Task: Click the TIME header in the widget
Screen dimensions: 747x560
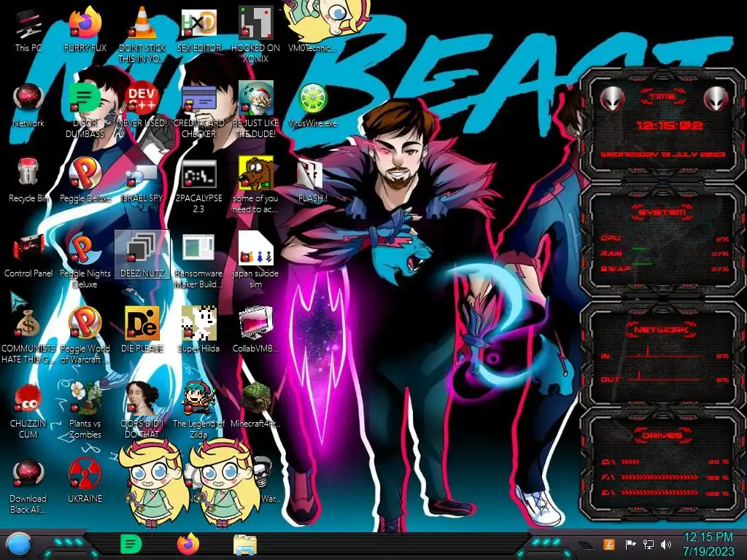Action: click(x=662, y=96)
